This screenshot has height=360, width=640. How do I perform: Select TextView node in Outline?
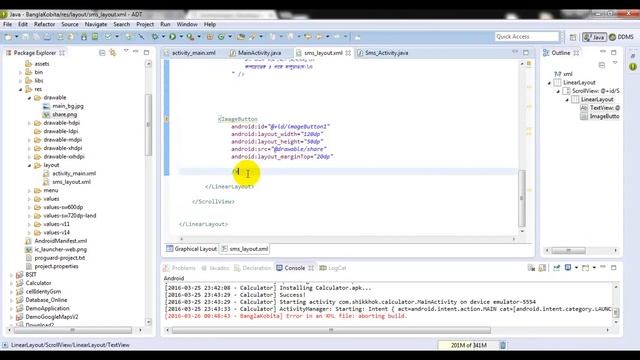[x=604, y=108]
